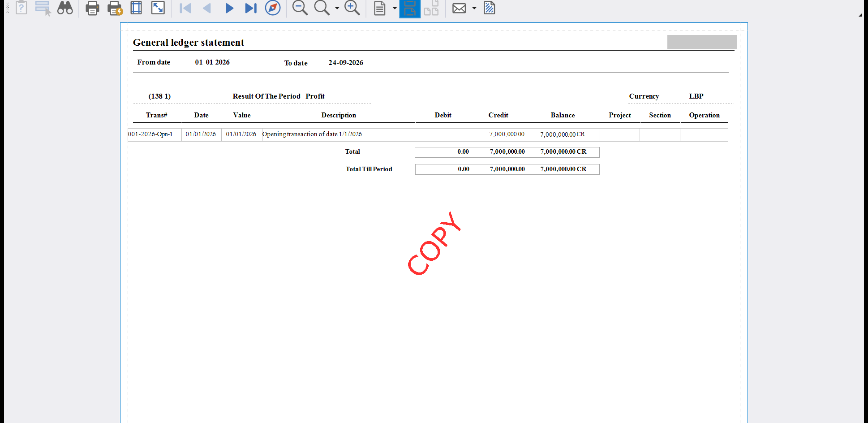Click the To date value 24-09-2026
Viewport: 868px width, 423px height.
tap(346, 63)
